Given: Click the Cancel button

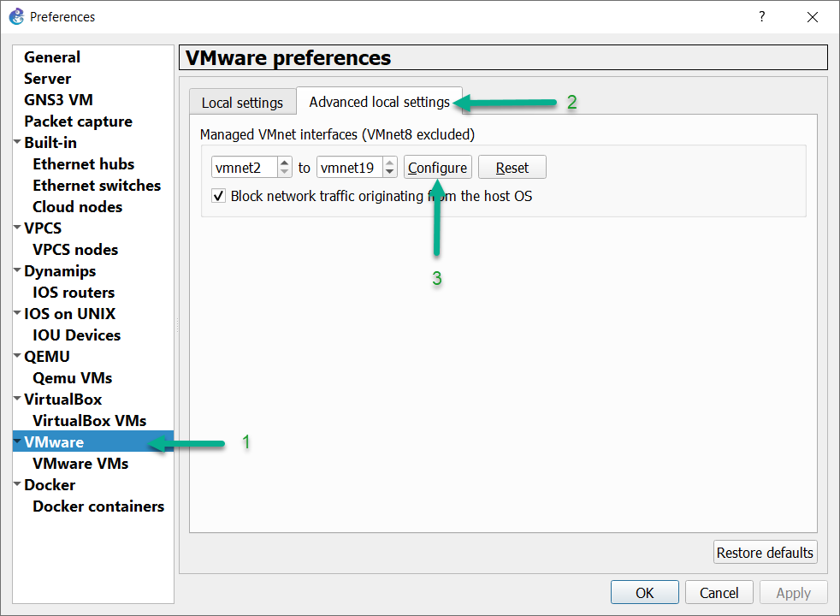Looking at the screenshot, I should [x=719, y=592].
